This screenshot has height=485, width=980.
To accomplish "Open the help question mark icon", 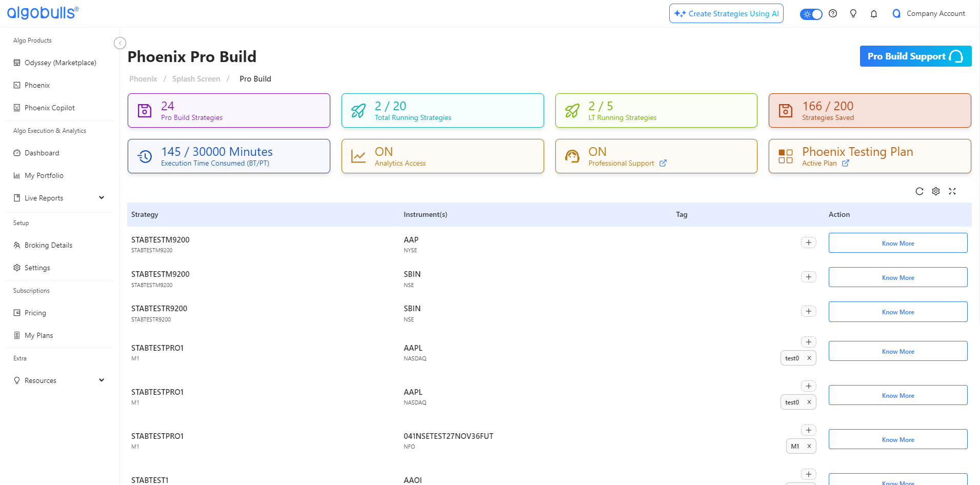I will coord(833,14).
